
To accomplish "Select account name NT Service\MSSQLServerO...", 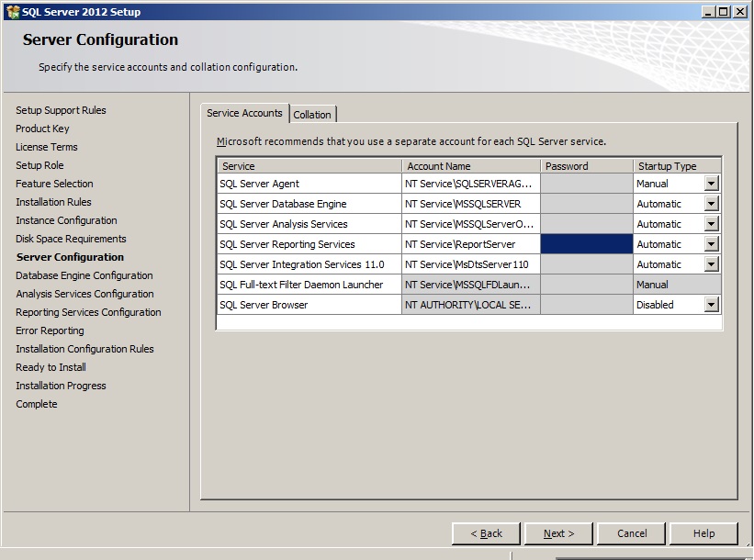I will pyautogui.click(x=471, y=223).
